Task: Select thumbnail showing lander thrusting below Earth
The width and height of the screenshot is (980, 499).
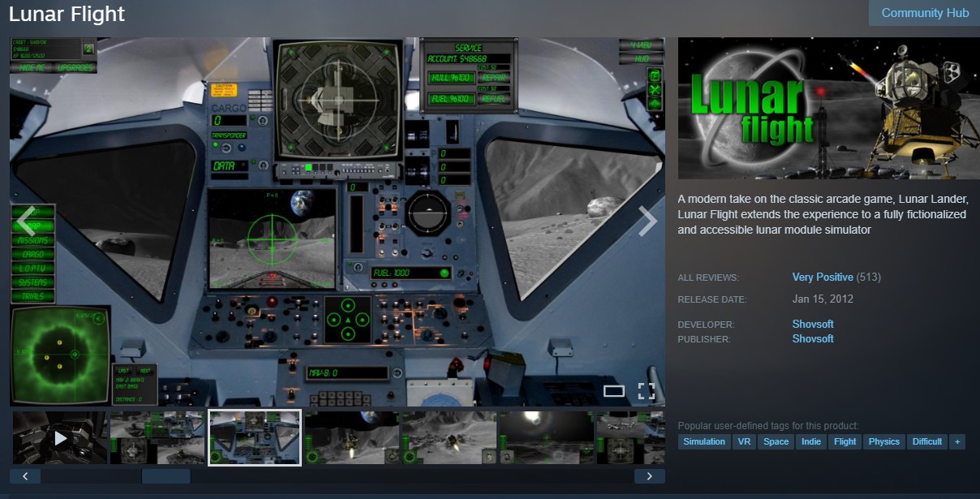Action: [x=352, y=438]
